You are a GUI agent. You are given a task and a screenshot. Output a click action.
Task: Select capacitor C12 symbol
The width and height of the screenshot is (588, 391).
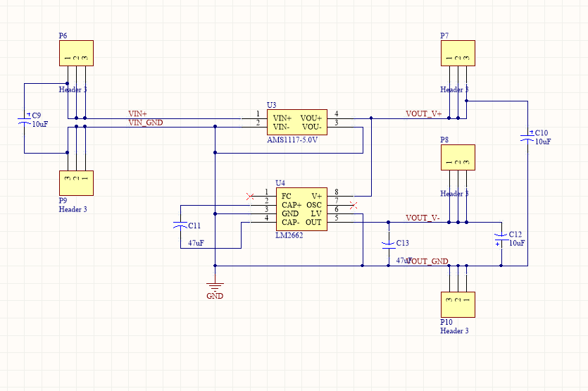(x=501, y=239)
